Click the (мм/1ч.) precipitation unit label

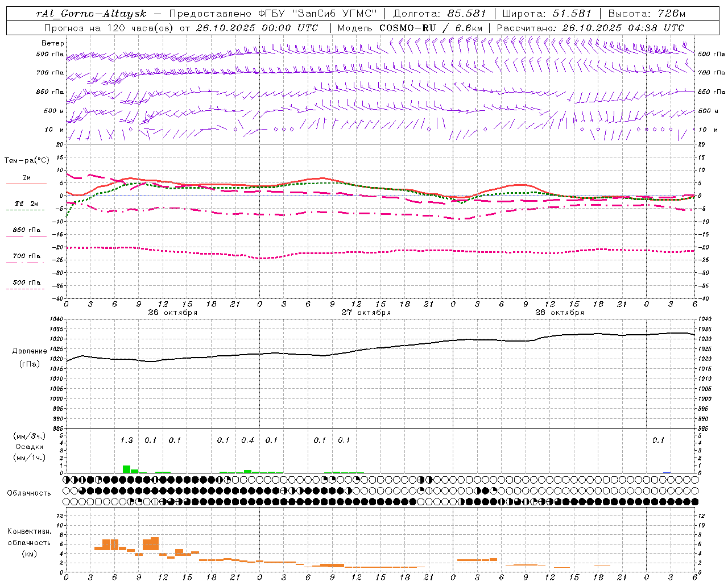pyautogui.click(x=28, y=458)
